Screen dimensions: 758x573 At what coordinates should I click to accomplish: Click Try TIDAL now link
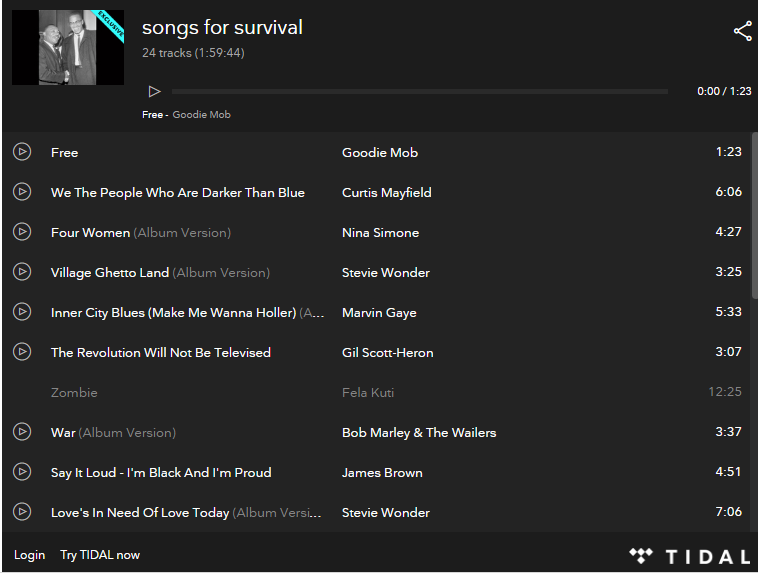pyautogui.click(x=100, y=555)
